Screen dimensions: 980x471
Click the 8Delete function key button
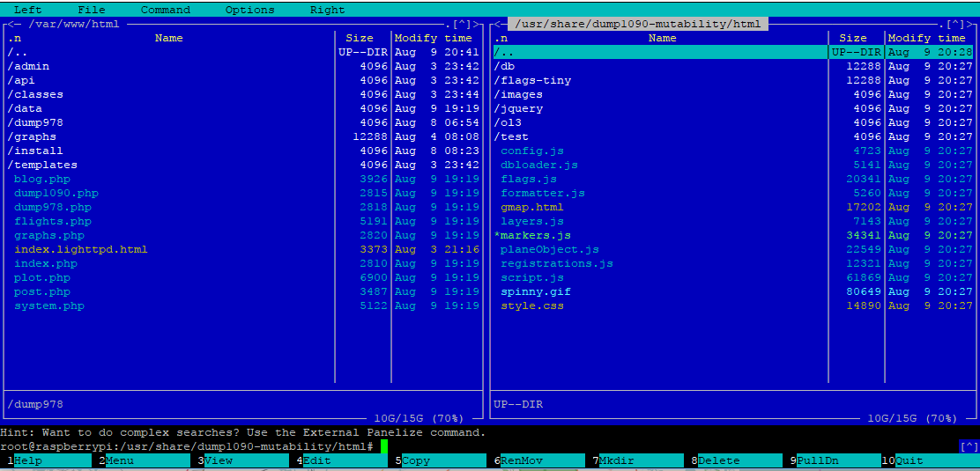[x=736, y=460]
